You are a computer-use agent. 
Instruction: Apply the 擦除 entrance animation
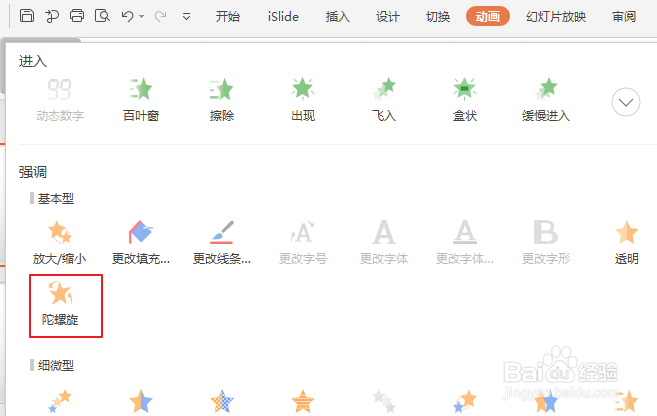(x=222, y=100)
